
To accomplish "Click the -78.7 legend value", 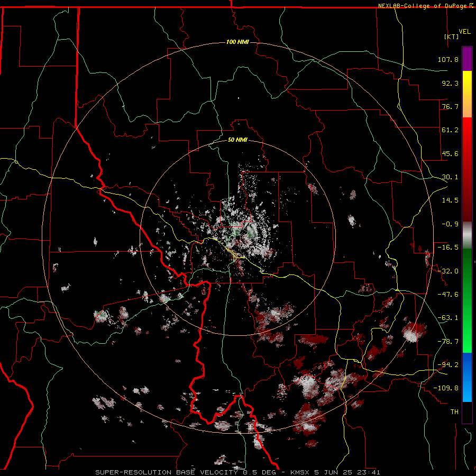I will pyautogui.click(x=448, y=342).
